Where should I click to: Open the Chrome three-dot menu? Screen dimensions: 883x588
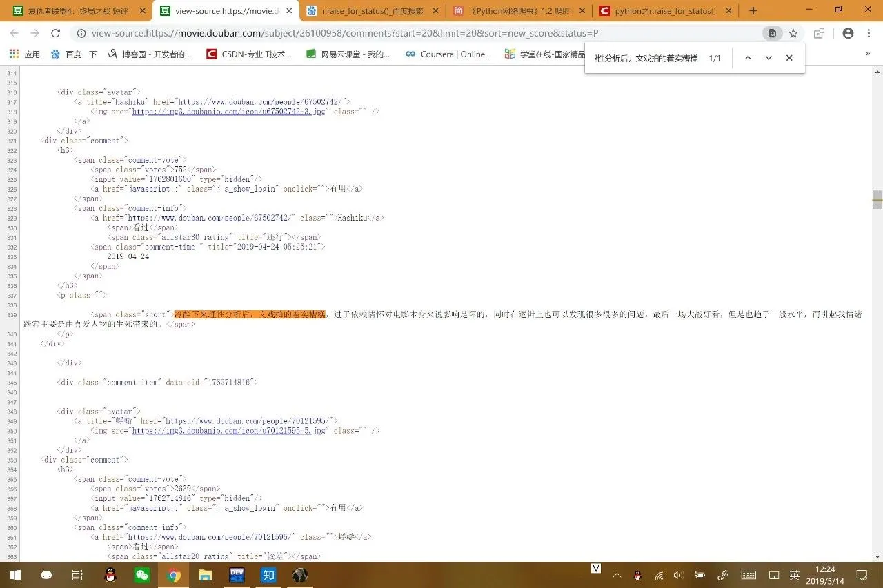click(869, 33)
